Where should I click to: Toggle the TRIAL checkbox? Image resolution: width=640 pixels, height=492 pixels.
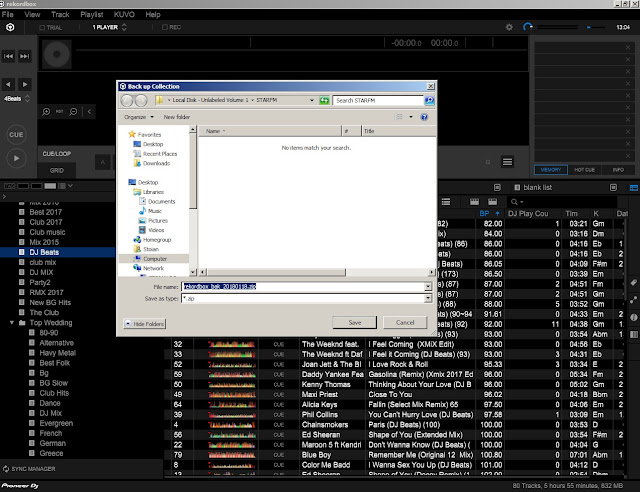point(42,28)
